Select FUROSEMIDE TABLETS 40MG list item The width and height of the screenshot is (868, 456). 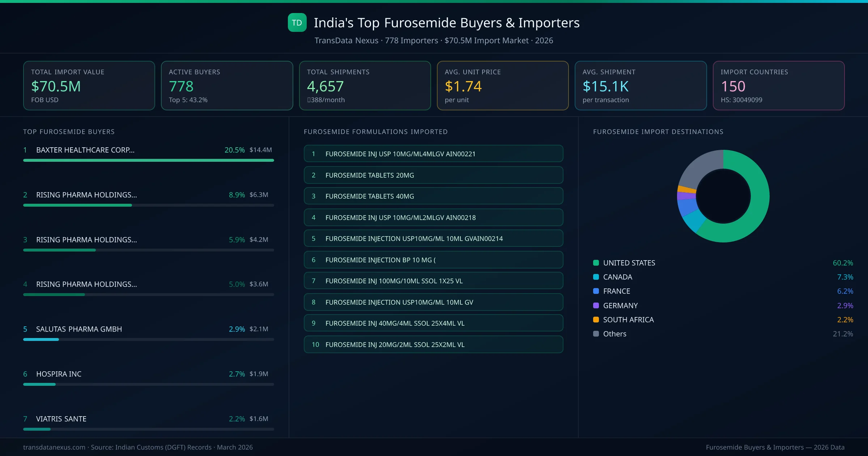click(x=433, y=196)
